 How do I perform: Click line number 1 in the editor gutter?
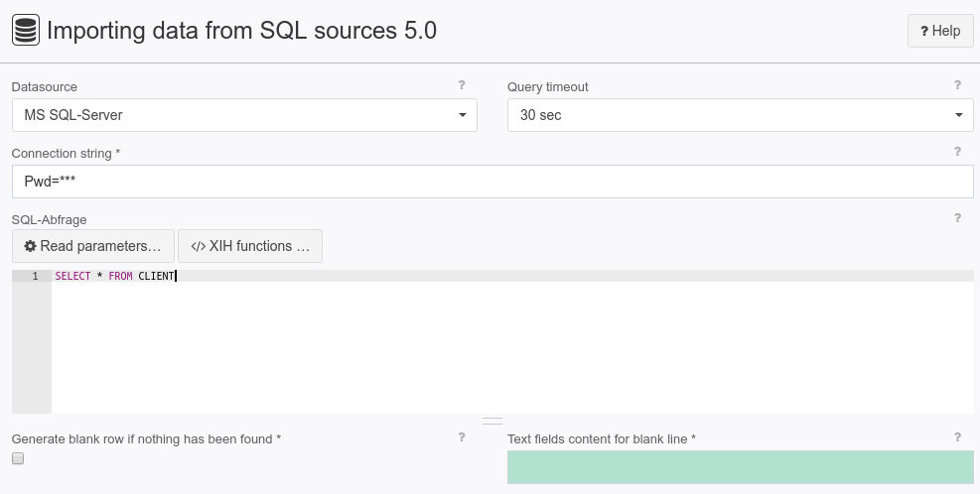coord(35,276)
